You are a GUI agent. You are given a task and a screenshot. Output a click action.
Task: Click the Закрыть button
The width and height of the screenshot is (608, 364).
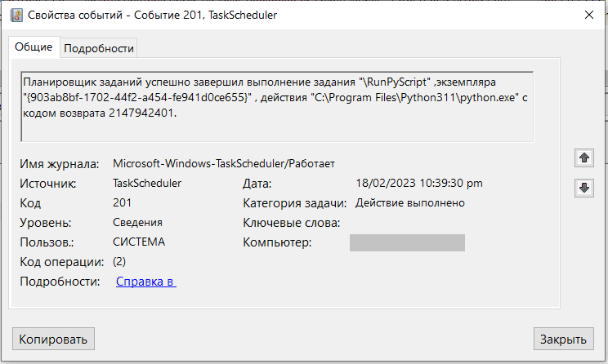click(x=563, y=338)
